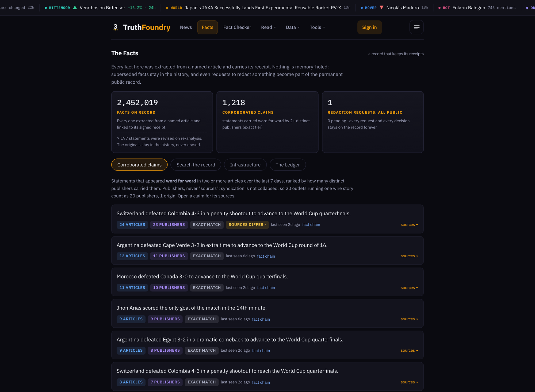This screenshot has width=535, height=392.
Task: Click the red Mover down-arrow ticker icon
Action: tap(381, 7)
